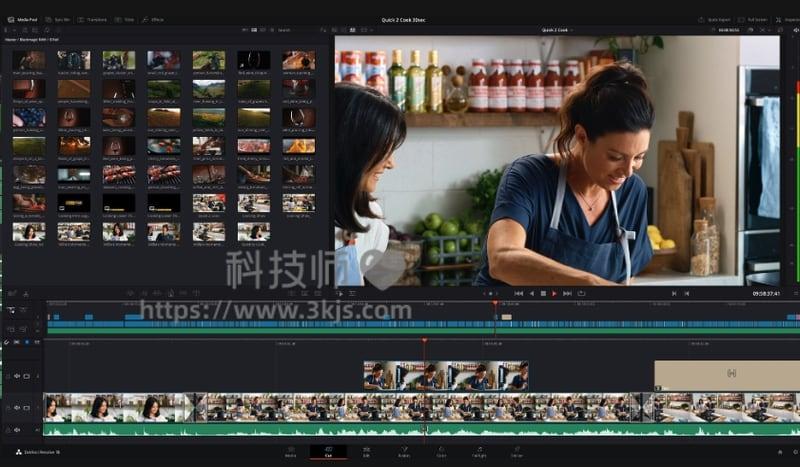Image resolution: width=800 pixels, height=467 pixels.
Task: Click the Smart Insert edit icon
Action: 131,293
